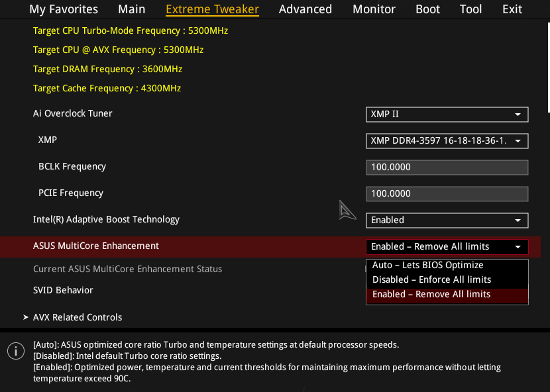The width and height of the screenshot is (550, 392).
Task: Click Target DRAM Frequency text
Action: tap(108, 70)
